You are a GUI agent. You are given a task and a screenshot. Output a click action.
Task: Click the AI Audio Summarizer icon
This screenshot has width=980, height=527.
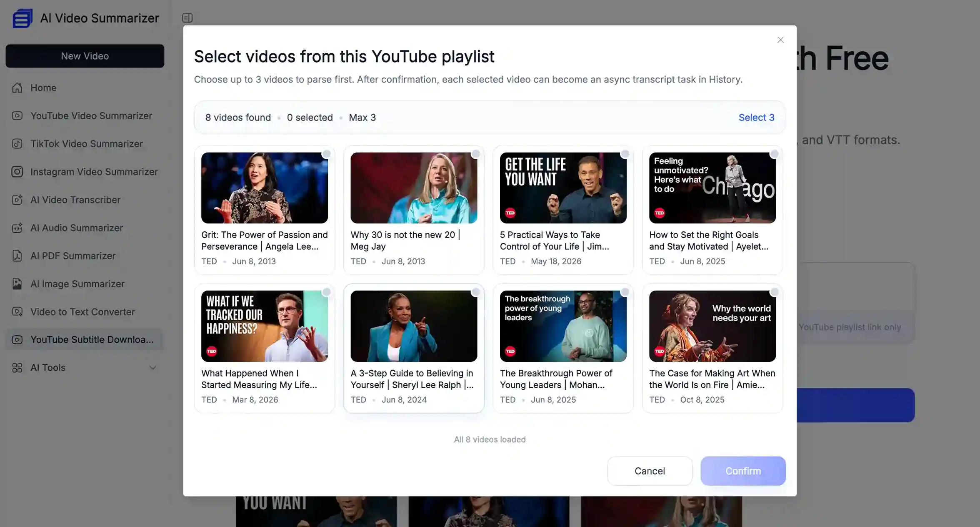click(x=17, y=228)
